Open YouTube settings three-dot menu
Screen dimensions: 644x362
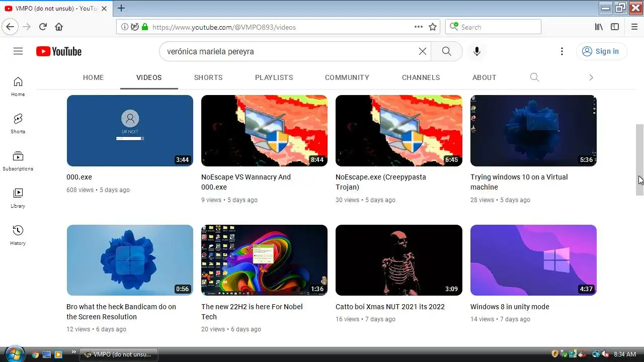tap(562, 51)
